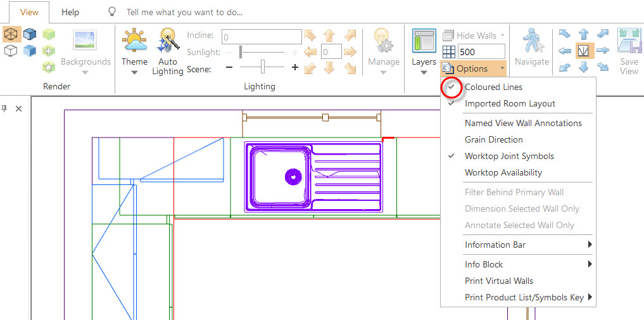This screenshot has width=644, height=320.
Task: Click the lighting up-right diagonal arrow
Action: 350,35
